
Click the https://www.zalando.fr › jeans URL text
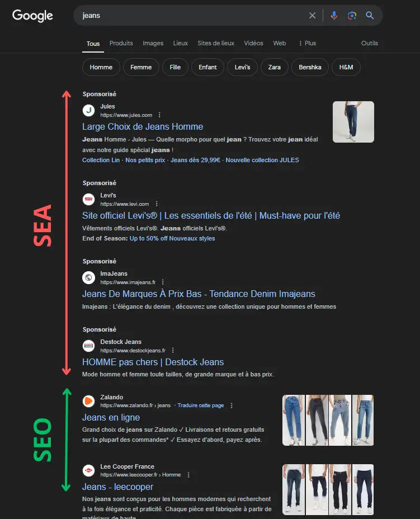pyautogui.click(x=135, y=405)
